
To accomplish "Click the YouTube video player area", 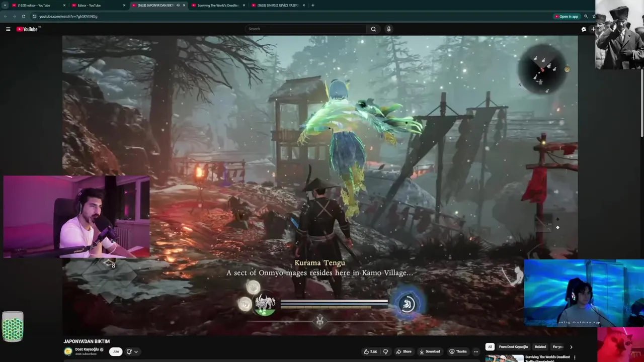I will [320, 185].
